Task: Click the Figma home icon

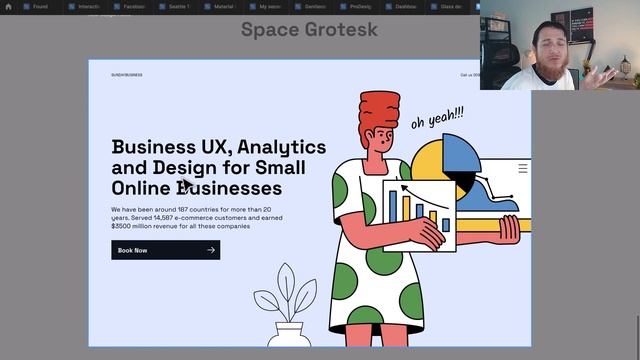Action: click(x=8, y=7)
